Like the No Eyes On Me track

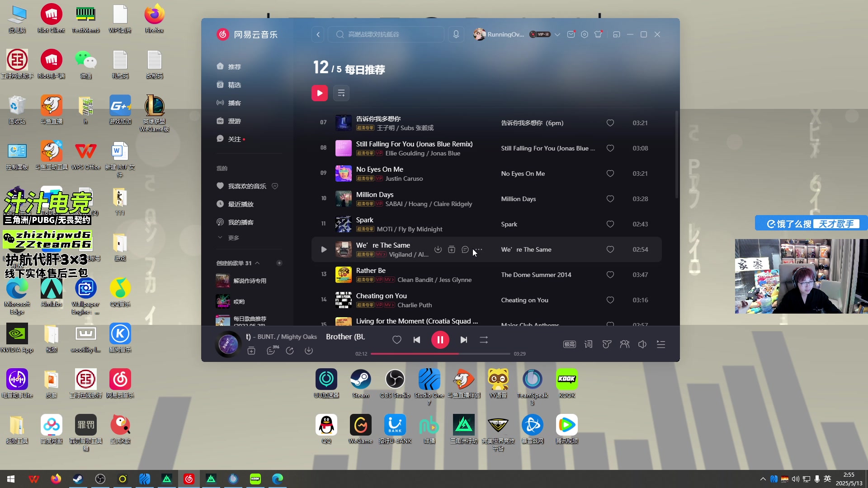point(610,174)
